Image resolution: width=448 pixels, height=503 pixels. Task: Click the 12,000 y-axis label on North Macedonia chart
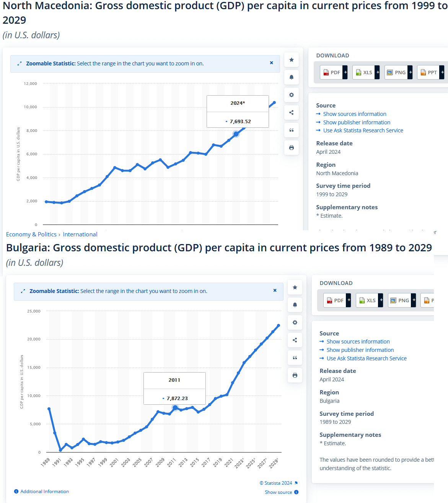(x=31, y=83)
